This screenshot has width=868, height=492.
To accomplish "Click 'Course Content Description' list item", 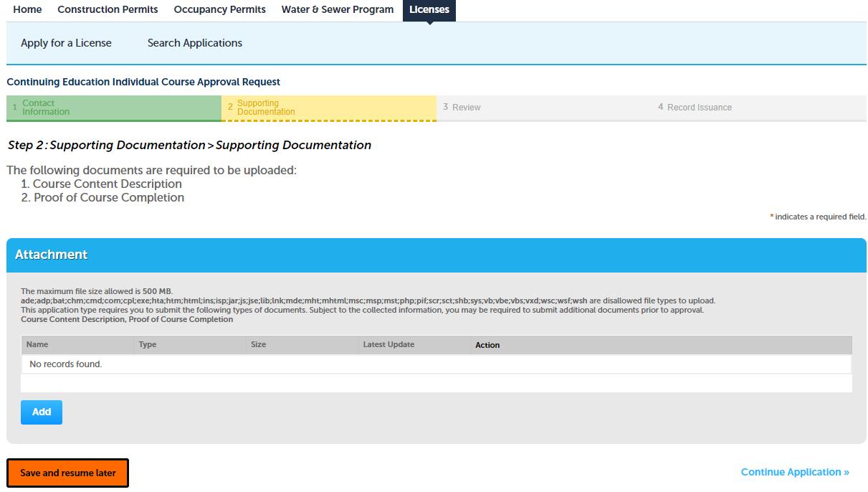I will 108,184.
